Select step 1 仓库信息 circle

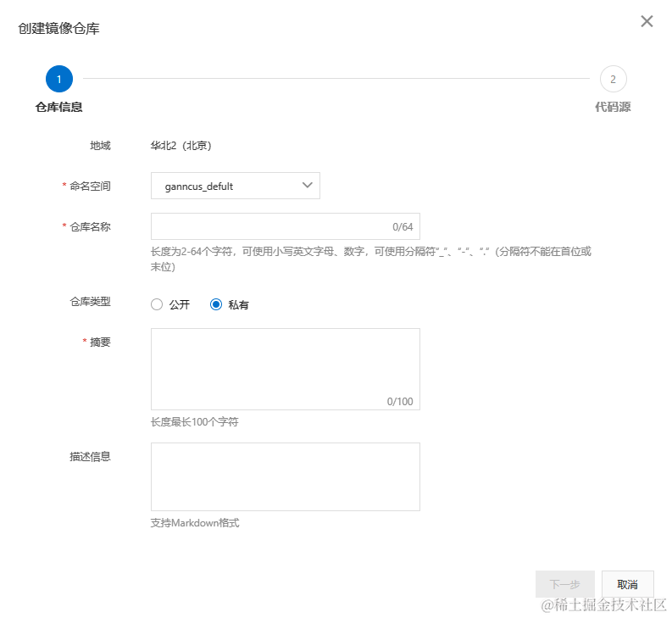click(x=59, y=79)
